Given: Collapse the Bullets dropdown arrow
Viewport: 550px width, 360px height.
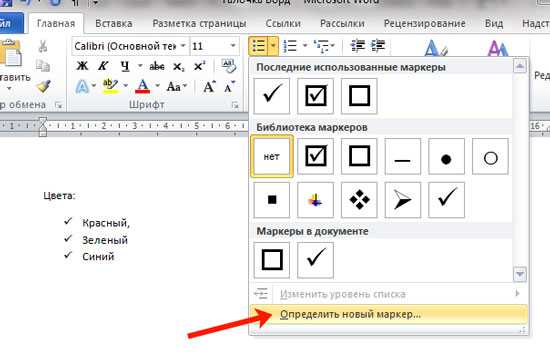Looking at the screenshot, I should 273,46.
